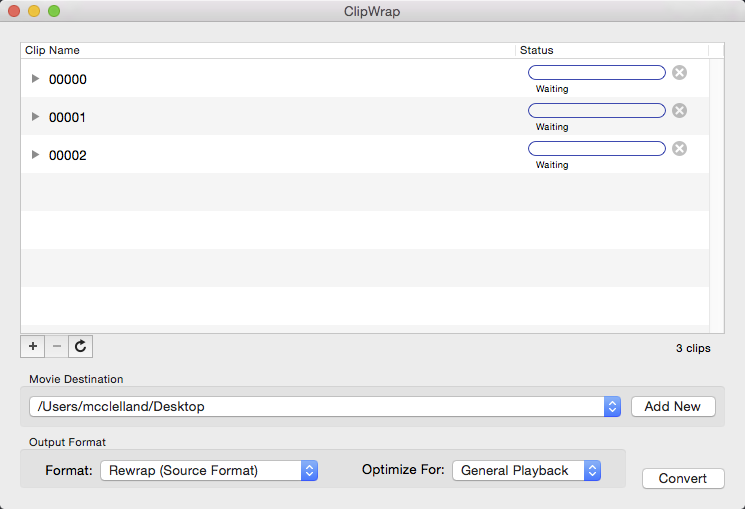Click the refresh clip list icon
The image size is (745, 509).
coord(81,346)
